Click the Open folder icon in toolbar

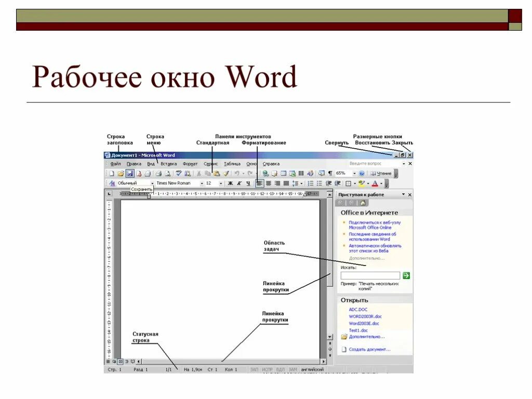click(121, 174)
